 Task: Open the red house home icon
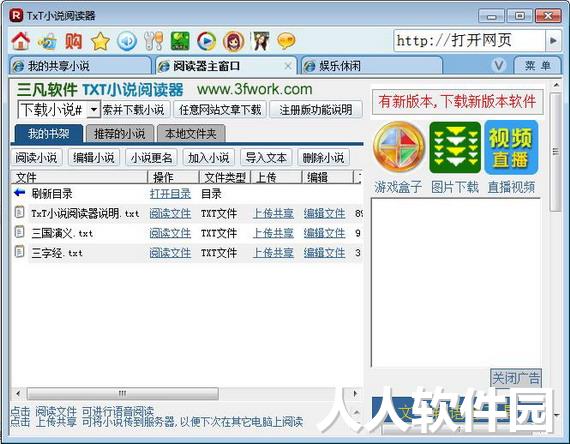coord(21,41)
